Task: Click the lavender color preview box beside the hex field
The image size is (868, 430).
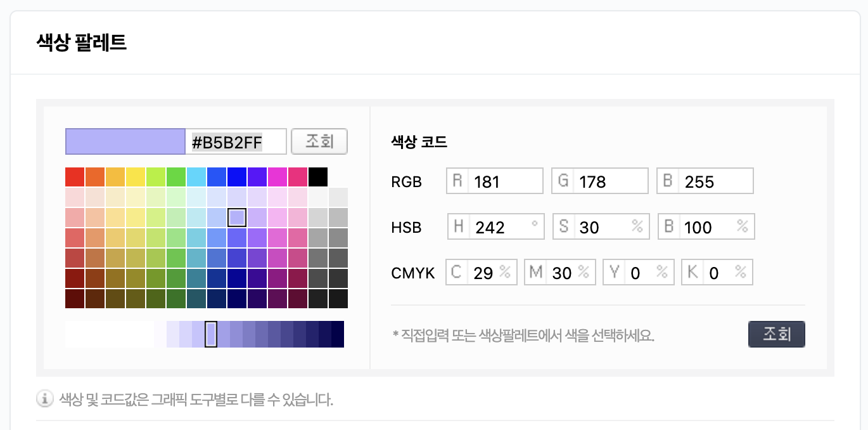Action: pos(124,141)
